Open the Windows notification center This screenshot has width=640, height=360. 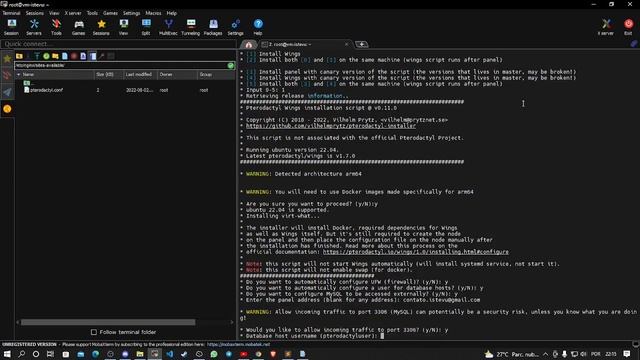pyautogui.click(x=627, y=354)
